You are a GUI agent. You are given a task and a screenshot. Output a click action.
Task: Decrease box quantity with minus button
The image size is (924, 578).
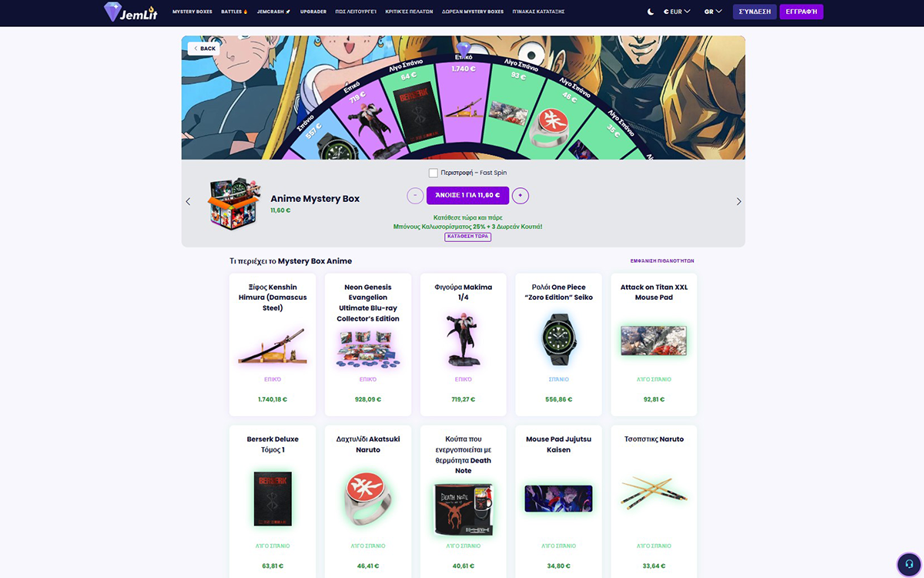415,196
